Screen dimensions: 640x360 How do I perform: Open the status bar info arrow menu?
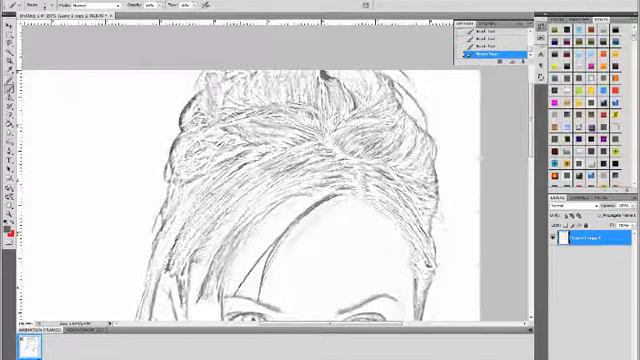pyautogui.click(x=110, y=324)
